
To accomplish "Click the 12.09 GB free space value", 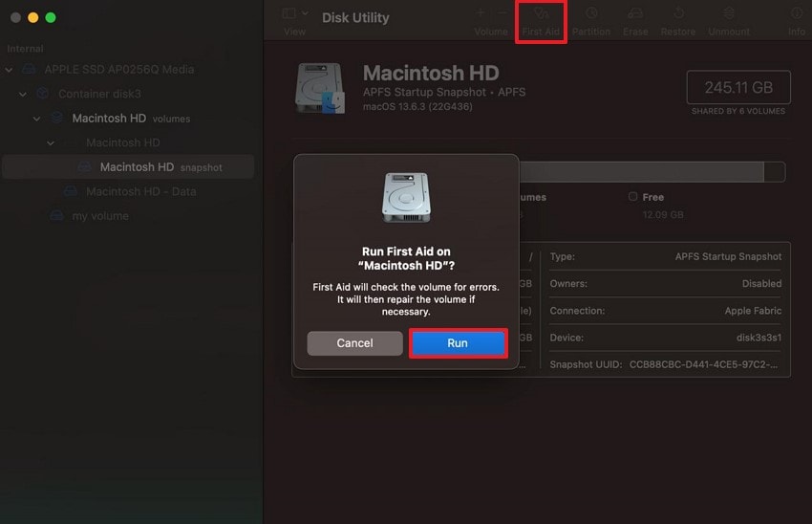I will click(663, 214).
